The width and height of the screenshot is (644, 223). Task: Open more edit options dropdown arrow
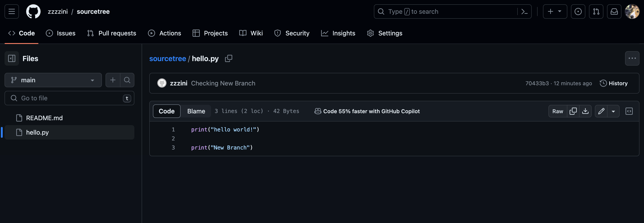[613, 111]
